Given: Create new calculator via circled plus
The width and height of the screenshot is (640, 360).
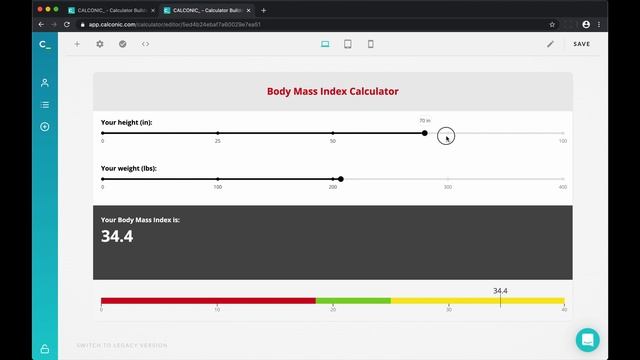Looking at the screenshot, I should tap(45, 127).
